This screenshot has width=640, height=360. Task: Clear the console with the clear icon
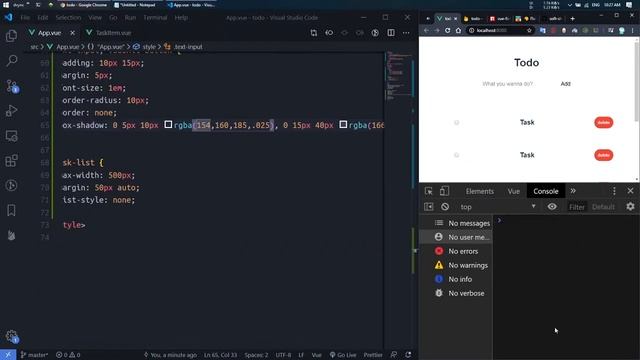pyautogui.click(x=445, y=207)
